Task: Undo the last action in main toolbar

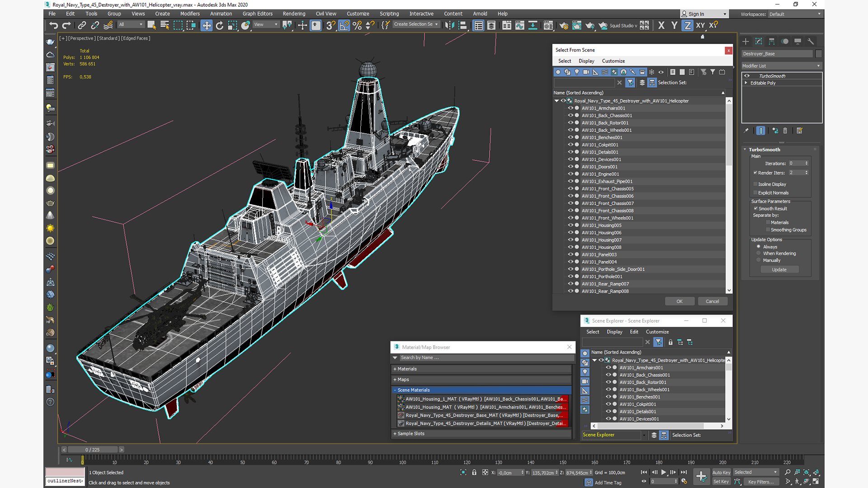Action: point(53,25)
